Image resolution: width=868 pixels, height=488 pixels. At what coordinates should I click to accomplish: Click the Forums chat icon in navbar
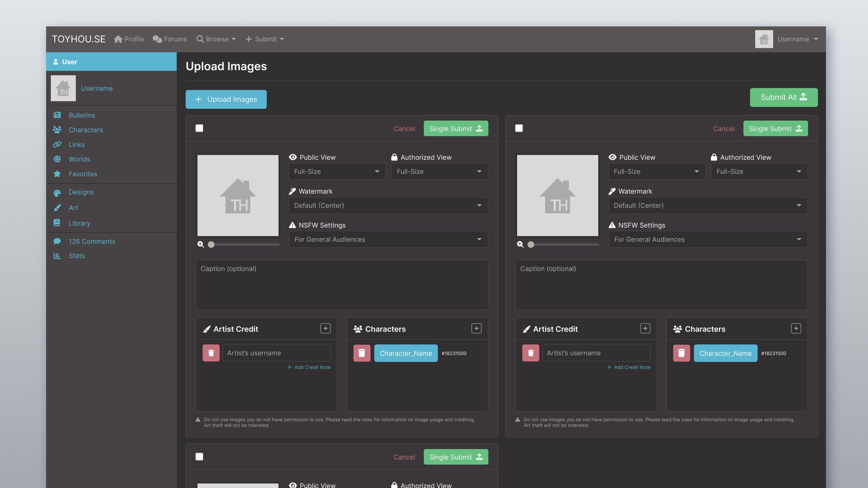[x=157, y=39]
